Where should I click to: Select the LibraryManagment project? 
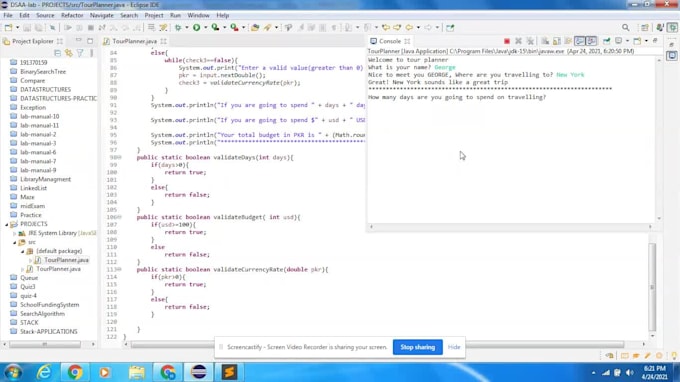click(x=45, y=179)
